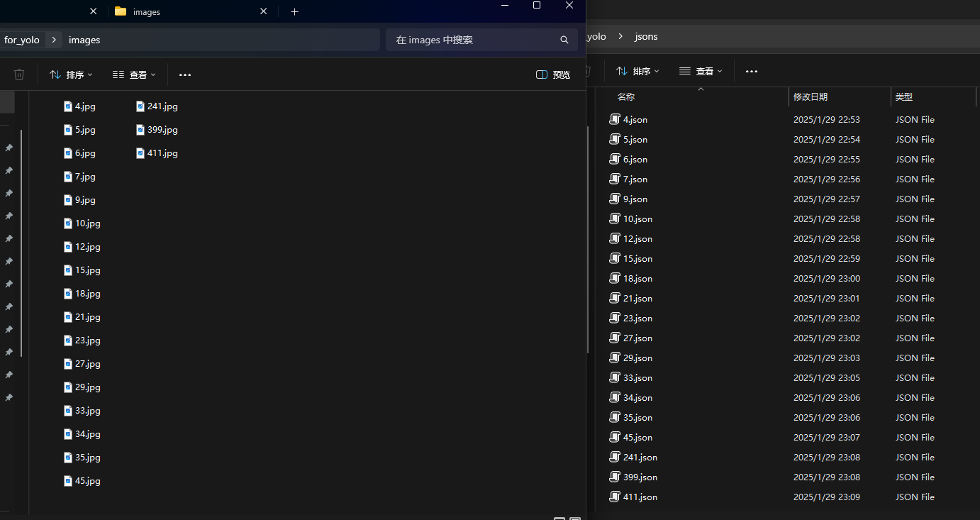Screen dimensions: 980x520
Task: Select the file name 35.json
Action: coord(637,418)
